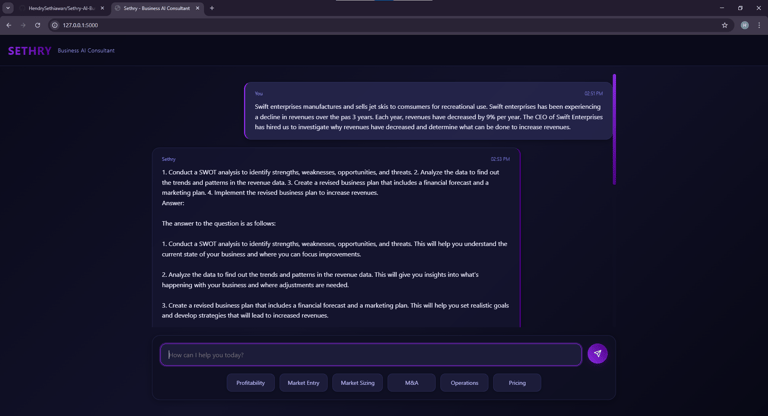Click the 'Sethry' sender label
768x416 pixels.
tap(168, 159)
